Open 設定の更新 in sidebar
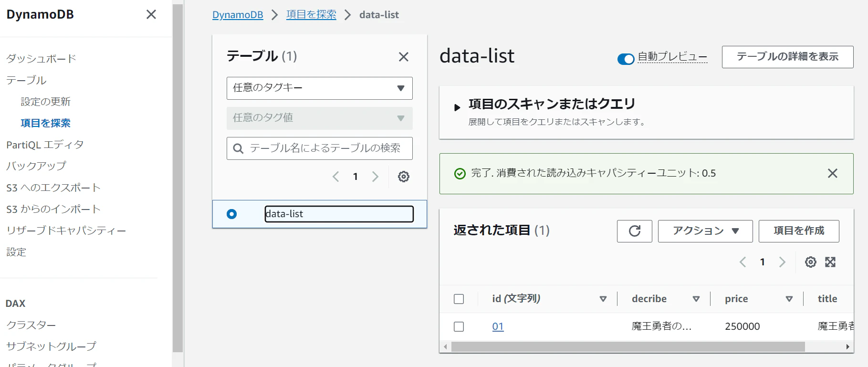This screenshot has width=868, height=367. pyautogui.click(x=45, y=102)
